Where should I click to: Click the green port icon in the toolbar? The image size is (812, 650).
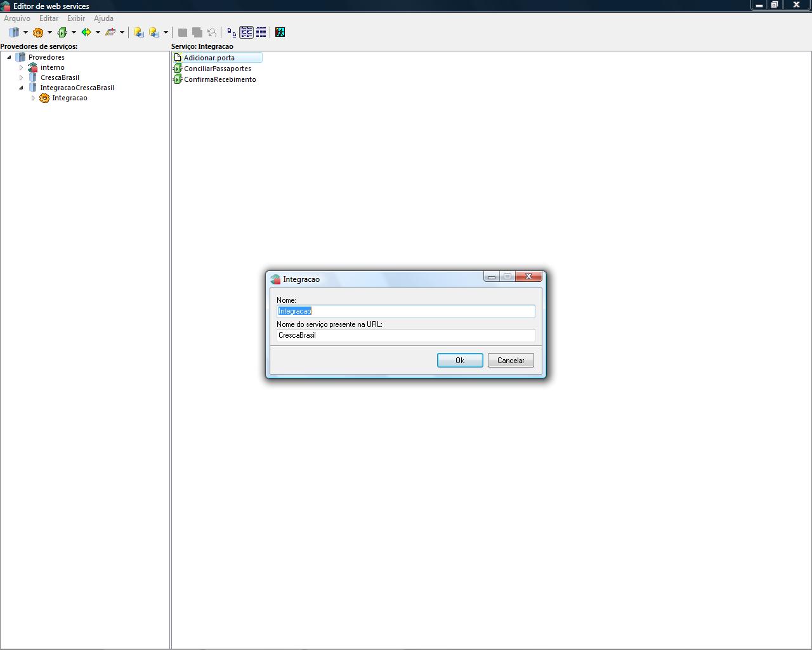point(62,32)
